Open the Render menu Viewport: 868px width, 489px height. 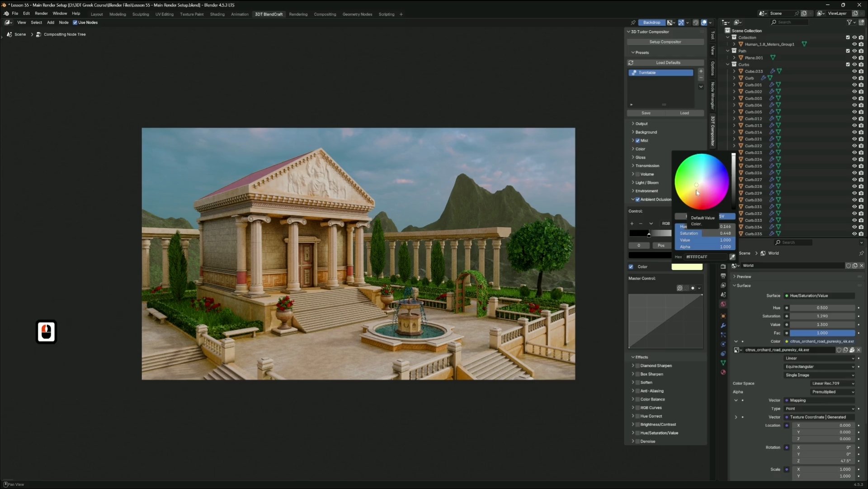(x=41, y=14)
